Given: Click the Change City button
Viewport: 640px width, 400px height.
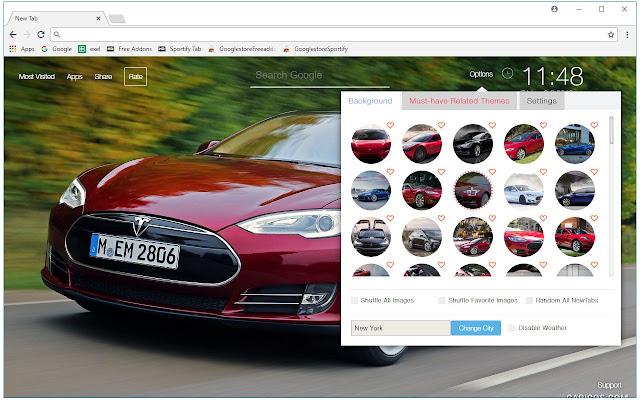Looking at the screenshot, I should (476, 328).
